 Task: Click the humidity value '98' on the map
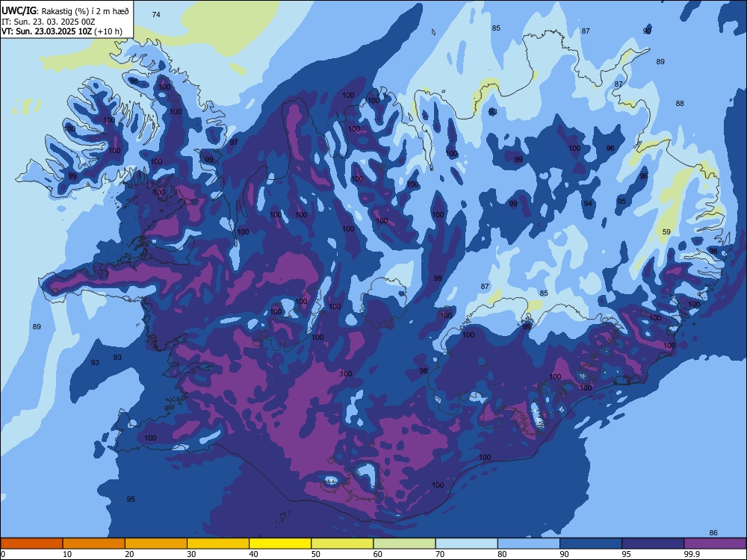point(424,370)
